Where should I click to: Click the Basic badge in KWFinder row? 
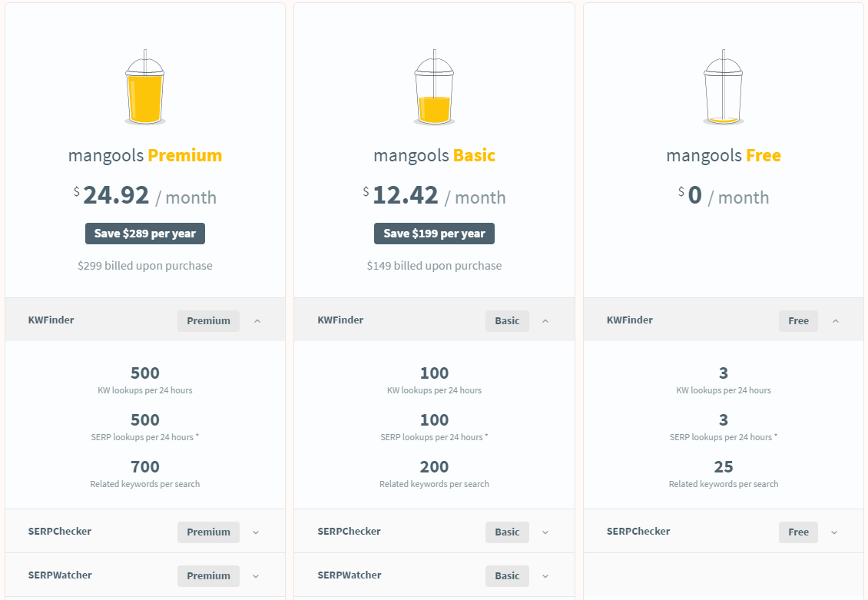507,321
